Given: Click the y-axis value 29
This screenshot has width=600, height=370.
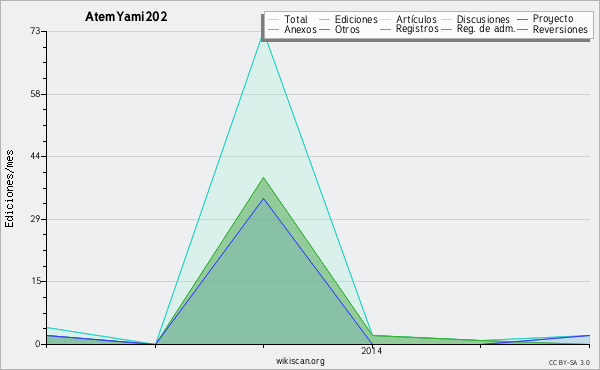Looking at the screenshot, I should [x=35, y=219].
